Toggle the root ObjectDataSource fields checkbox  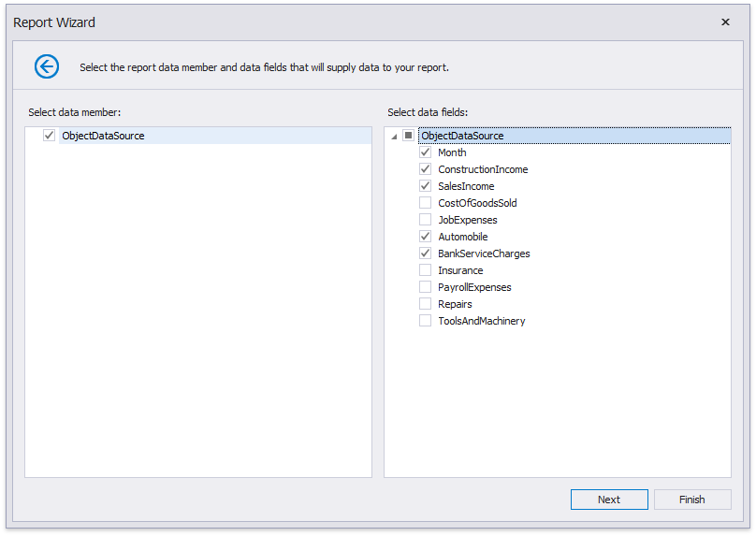(x=409, y=136)
